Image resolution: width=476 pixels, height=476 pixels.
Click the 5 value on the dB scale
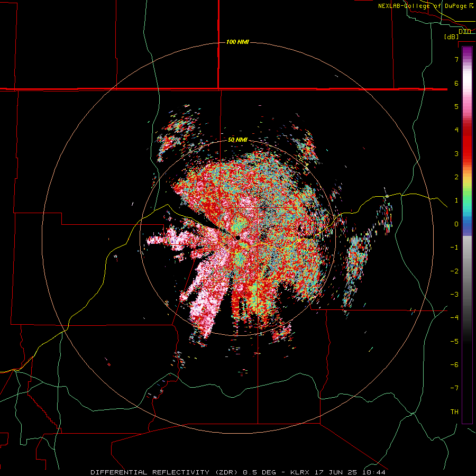456,106
